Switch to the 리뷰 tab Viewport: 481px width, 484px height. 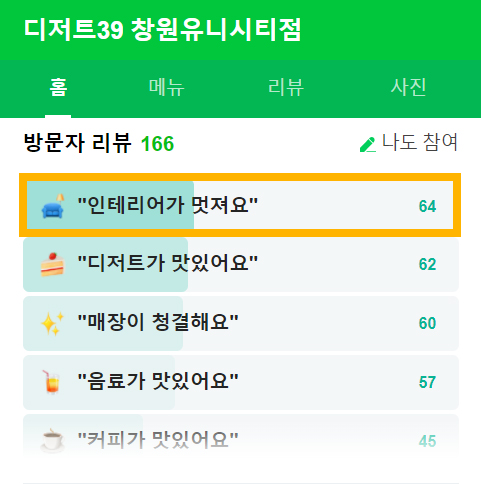[286, 88]
